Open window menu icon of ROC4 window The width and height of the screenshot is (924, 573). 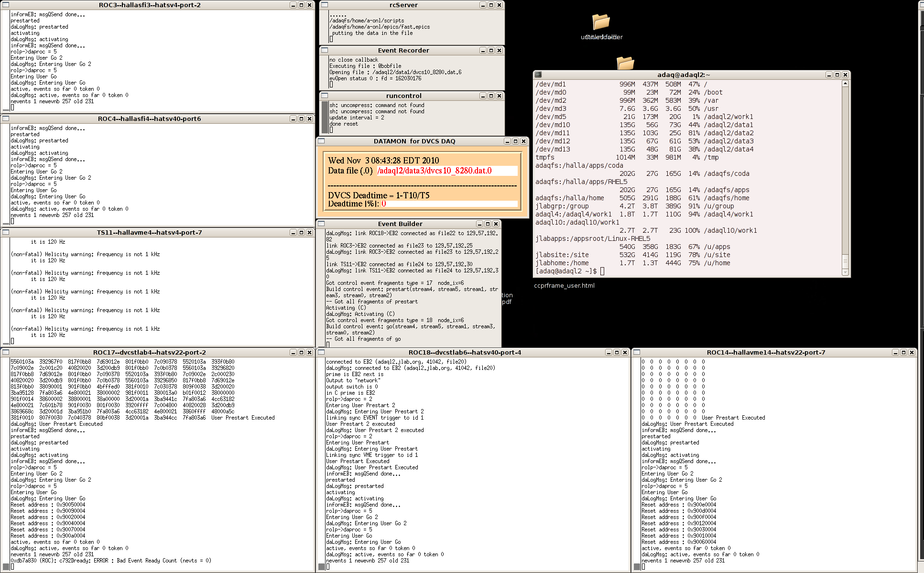pos(6,119)
